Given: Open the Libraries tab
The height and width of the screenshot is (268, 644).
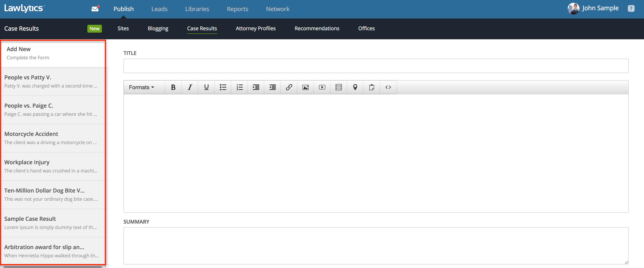Looking at the screenshot, I should pyautogui.click(x=197, y=9).
